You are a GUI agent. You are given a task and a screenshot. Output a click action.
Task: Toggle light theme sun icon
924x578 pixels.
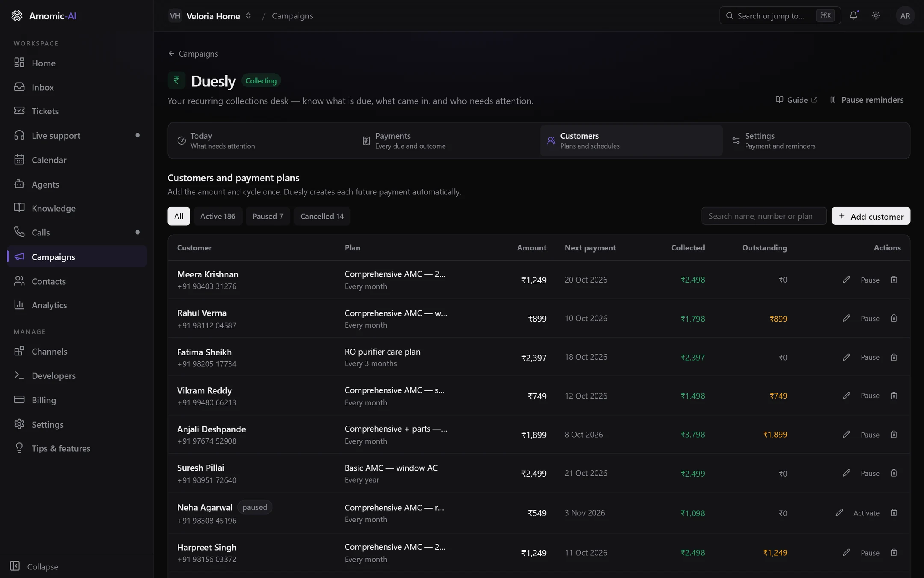pyautogui.click(x=876, y=15)
